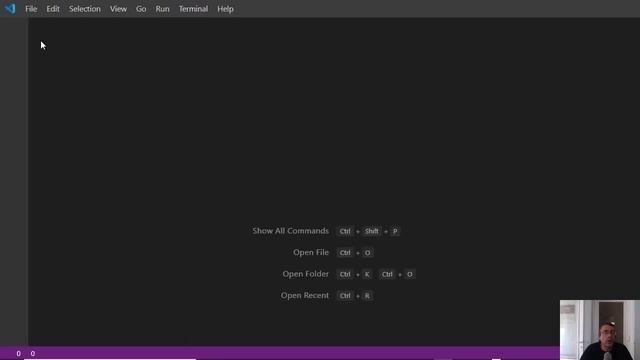The image size is (640, 360).
Task: Click the K key hint for Open Folder
Action: 367,274
